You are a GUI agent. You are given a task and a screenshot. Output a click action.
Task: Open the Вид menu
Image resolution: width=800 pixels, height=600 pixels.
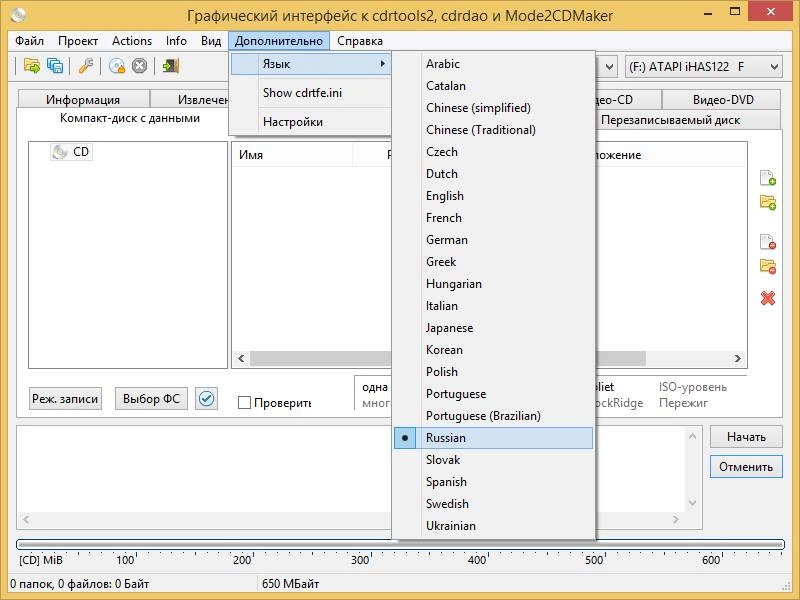211,41
